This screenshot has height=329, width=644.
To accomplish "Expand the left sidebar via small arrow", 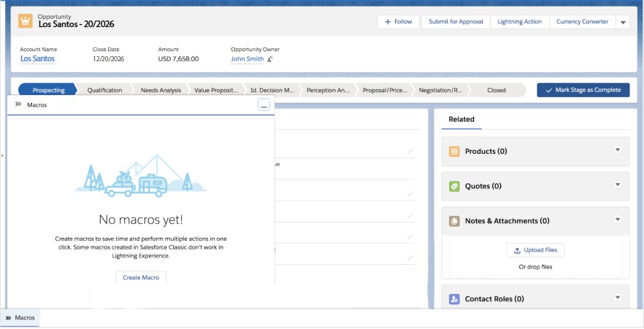I will (2, 156).
